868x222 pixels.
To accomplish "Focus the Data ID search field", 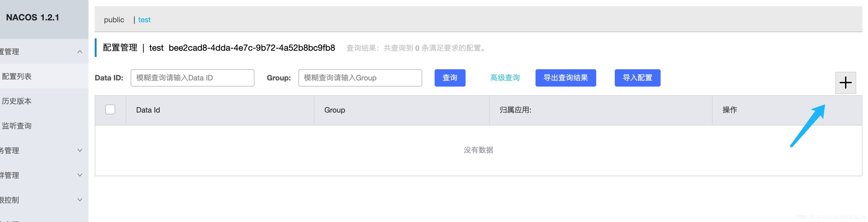I will click(192, 78).
